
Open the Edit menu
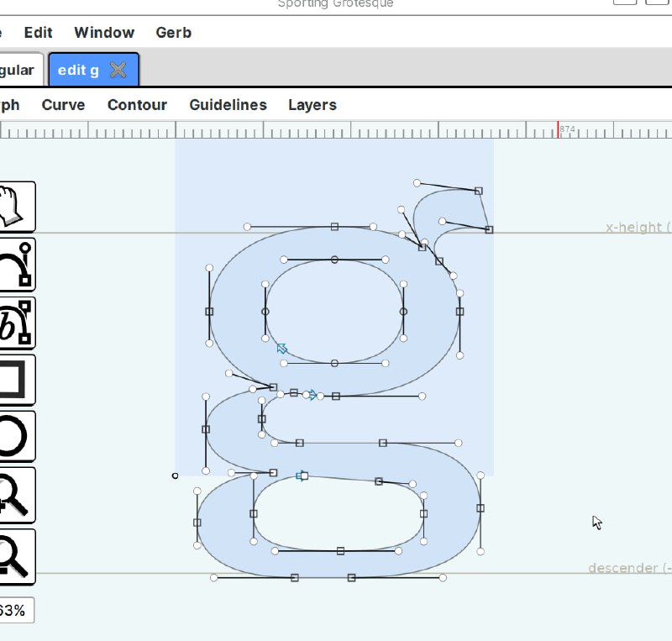tap(38, 33)
